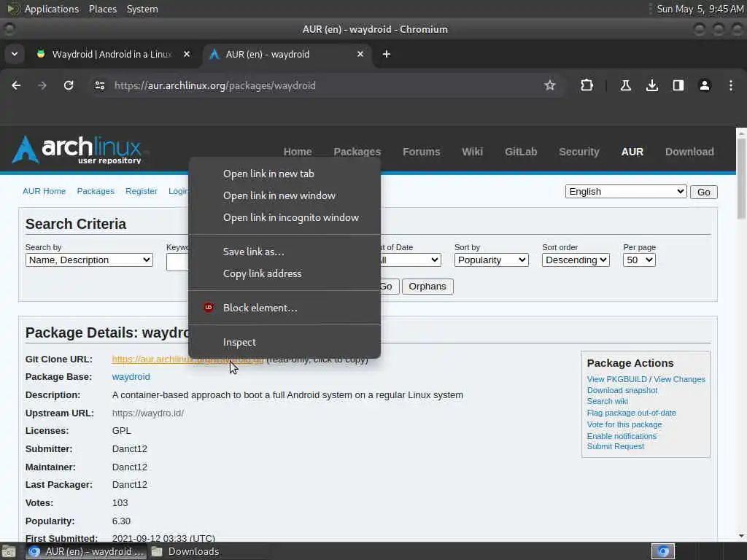The width and height of the screenshot is (747, 560).
Task: Click the uBlock icon beside Block element
Action: [209, 308]
